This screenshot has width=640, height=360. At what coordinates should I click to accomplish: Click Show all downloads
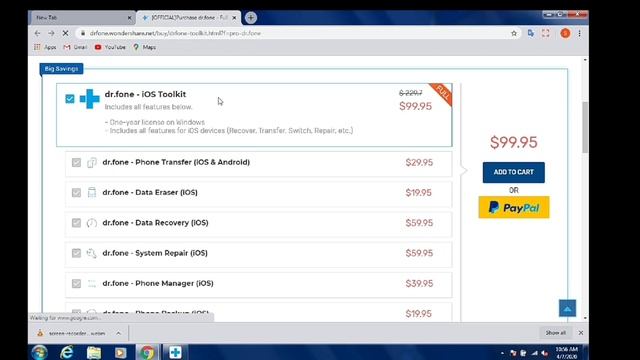coord(556,333)
